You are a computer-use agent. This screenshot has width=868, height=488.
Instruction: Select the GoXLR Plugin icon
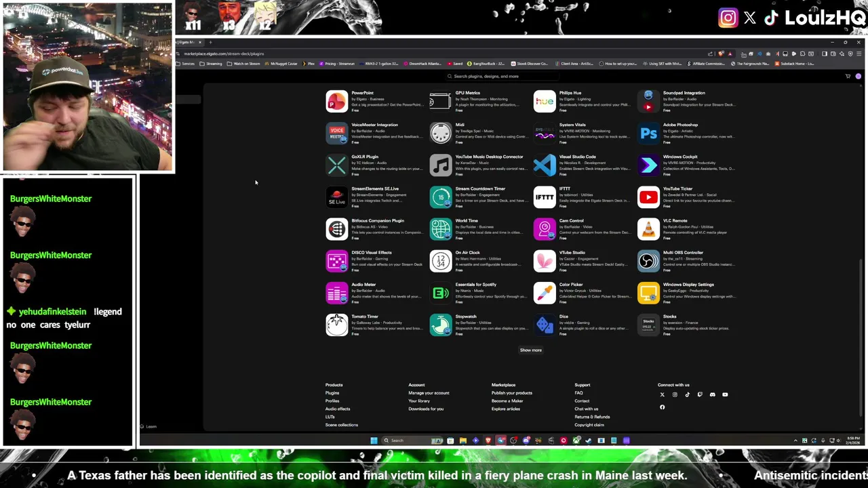336,165
